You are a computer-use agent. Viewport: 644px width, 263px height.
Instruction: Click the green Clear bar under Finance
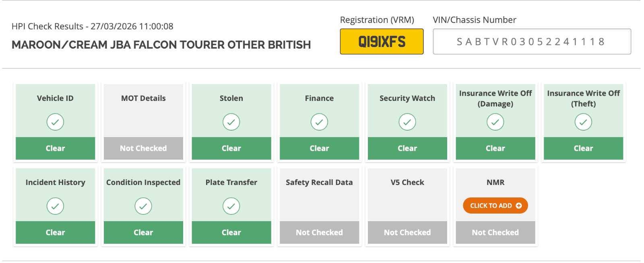[x=319, y=148]
